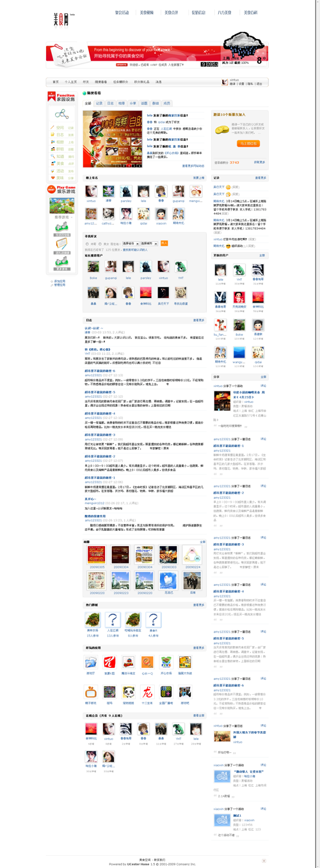This screenshot has height=868, width=320.
Task: Open 日志 in the left sidebar
Action: coord(60,135)
